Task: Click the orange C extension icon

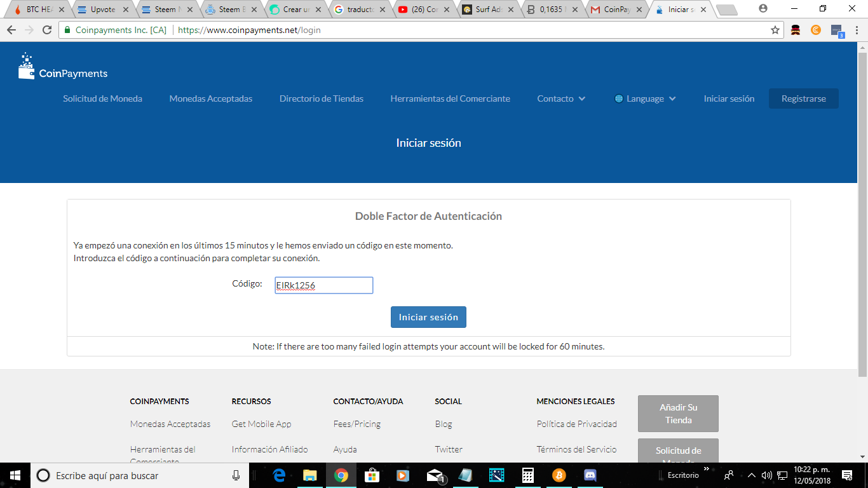Action: (x=816, y=30)
